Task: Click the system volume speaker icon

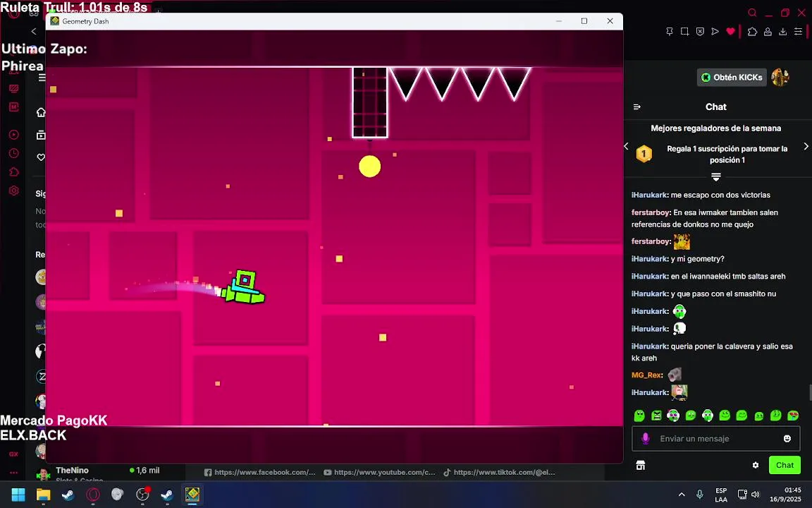Action: click(755, 495)
